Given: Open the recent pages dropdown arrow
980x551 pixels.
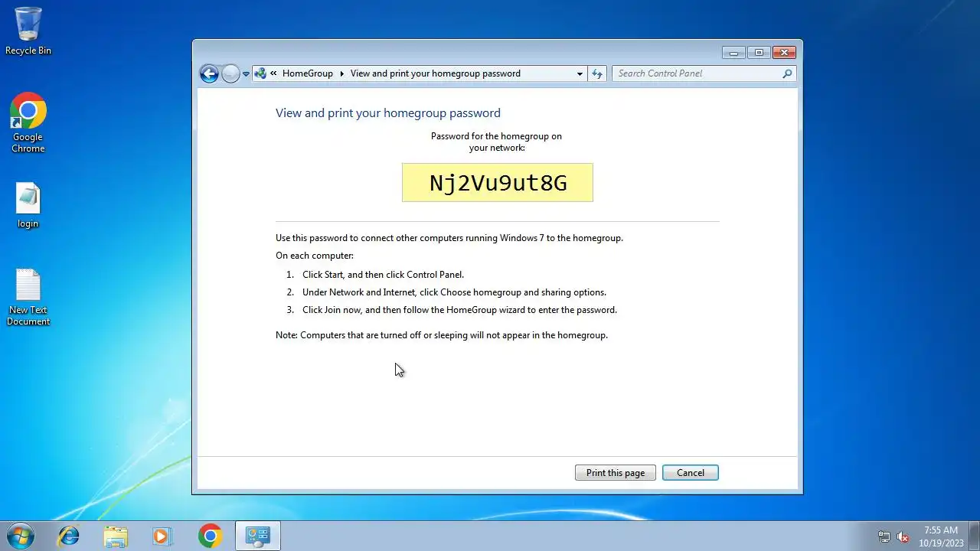Looking at the screenshot, I should 246,74.
